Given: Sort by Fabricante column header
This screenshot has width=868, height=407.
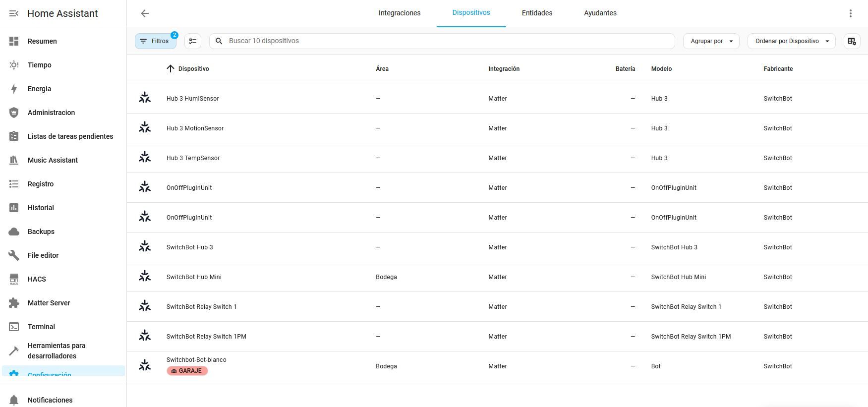Looking at the screenshot, I should (x=778, y=69).
